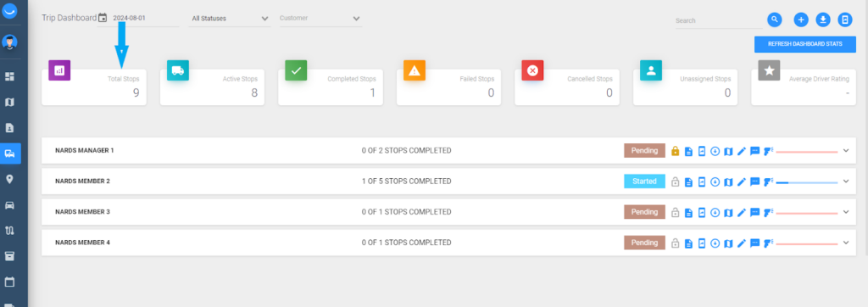Click the NARDS MEMBER 3 name
Screen dimensions: 868x307
[83, 212]
